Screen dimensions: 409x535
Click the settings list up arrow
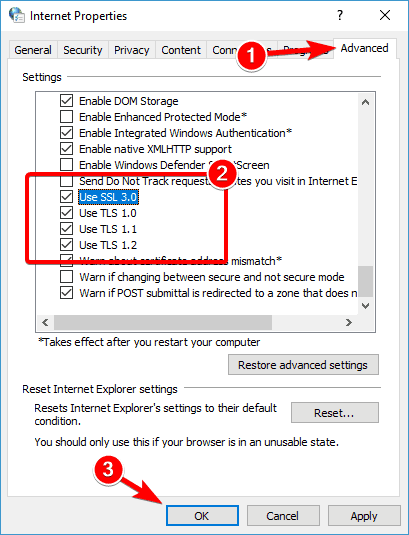[365, 102]
